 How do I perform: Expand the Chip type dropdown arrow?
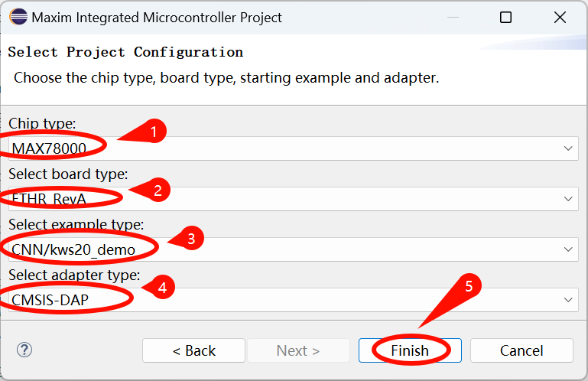[568, 148]
